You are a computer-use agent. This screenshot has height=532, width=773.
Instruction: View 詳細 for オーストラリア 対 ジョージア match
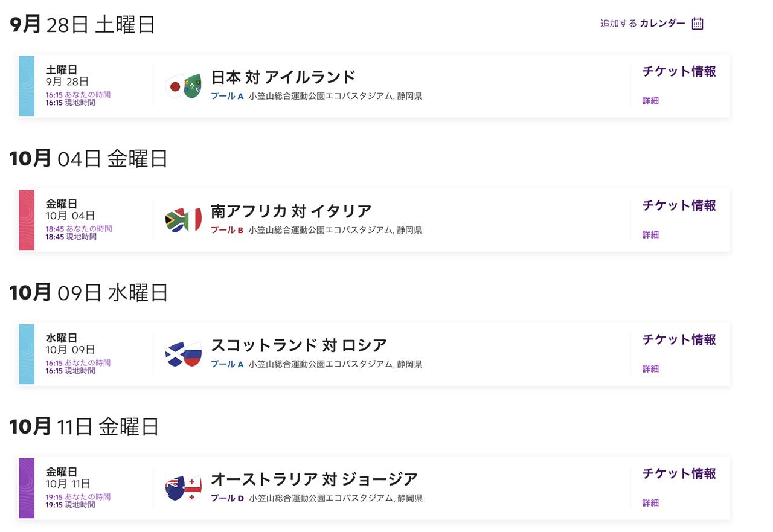pos(650,503)
